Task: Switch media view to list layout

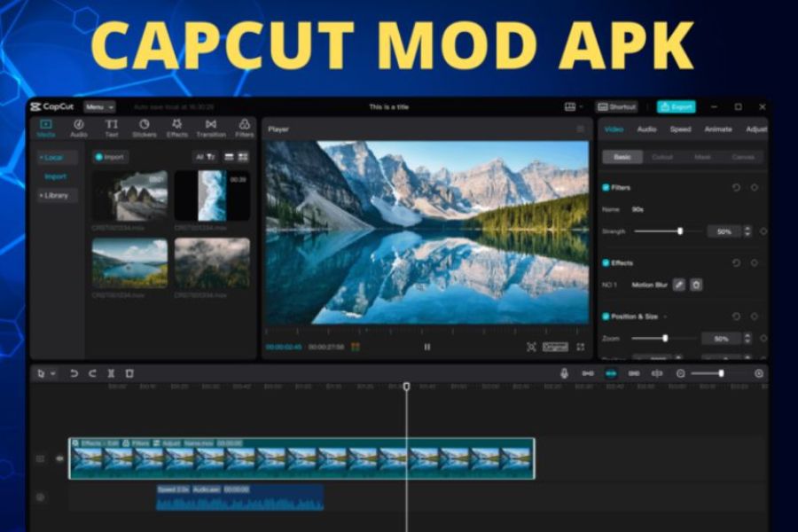Action: (x=230, y=157)
